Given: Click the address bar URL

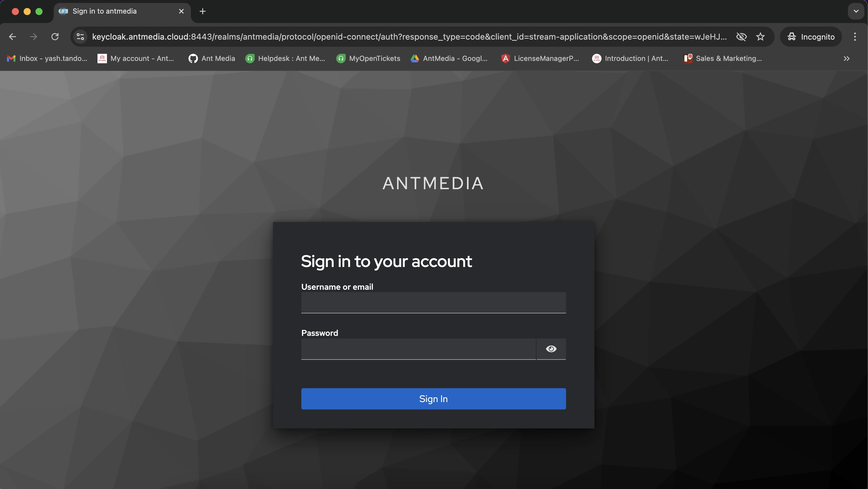Looking at the screenshot, I should (409, 37).
